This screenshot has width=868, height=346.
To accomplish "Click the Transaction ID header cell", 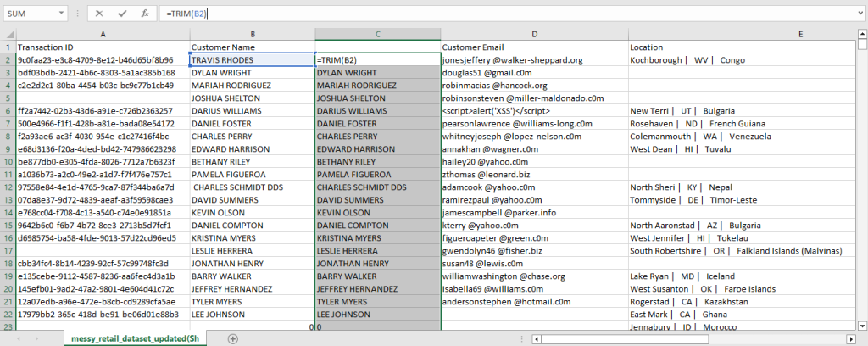I will click(103, 47).
